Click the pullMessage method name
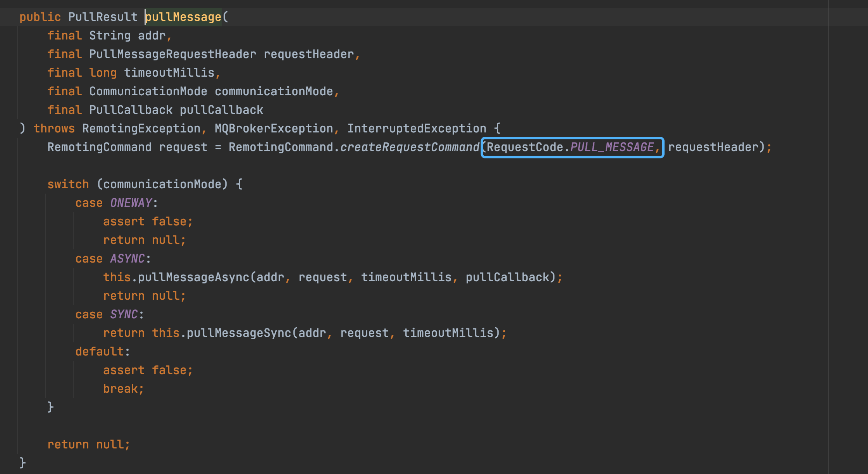 tap(183, 17)
